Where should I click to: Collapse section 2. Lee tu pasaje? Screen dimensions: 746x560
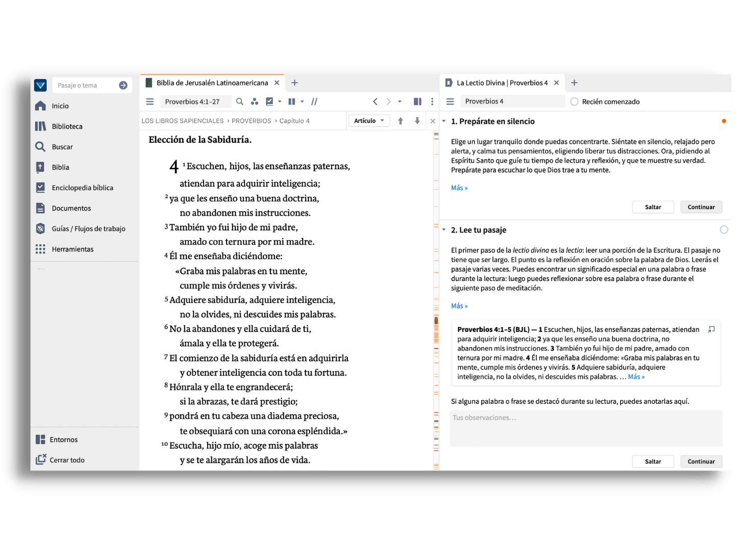point(444,230)
